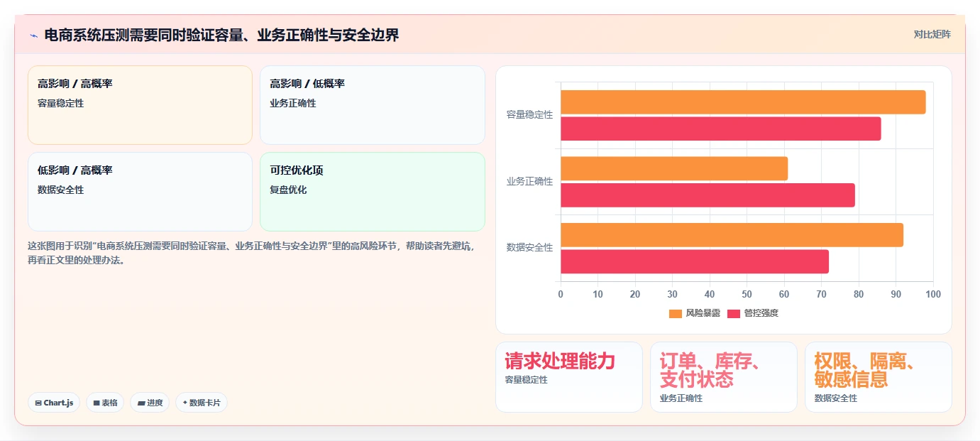This screenshot has width=980, height=441.
Task: Select the 低影响 / 高概率 card
Action: 140,192
